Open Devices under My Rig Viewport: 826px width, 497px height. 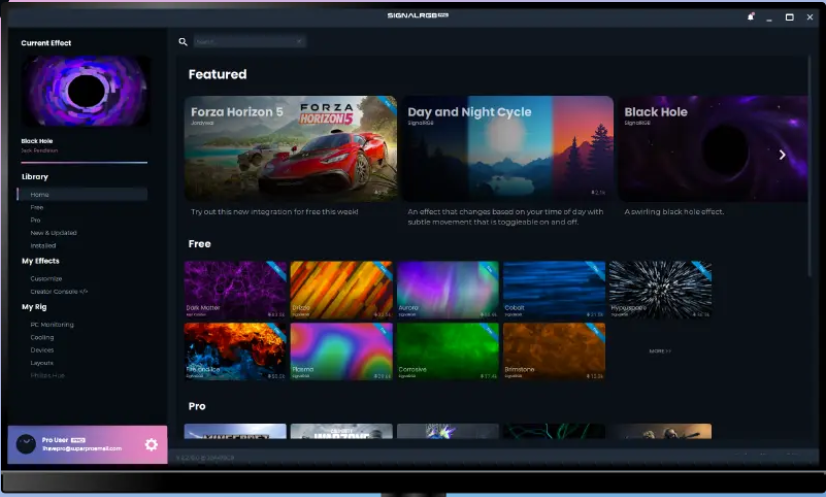(x=42, y=350)
